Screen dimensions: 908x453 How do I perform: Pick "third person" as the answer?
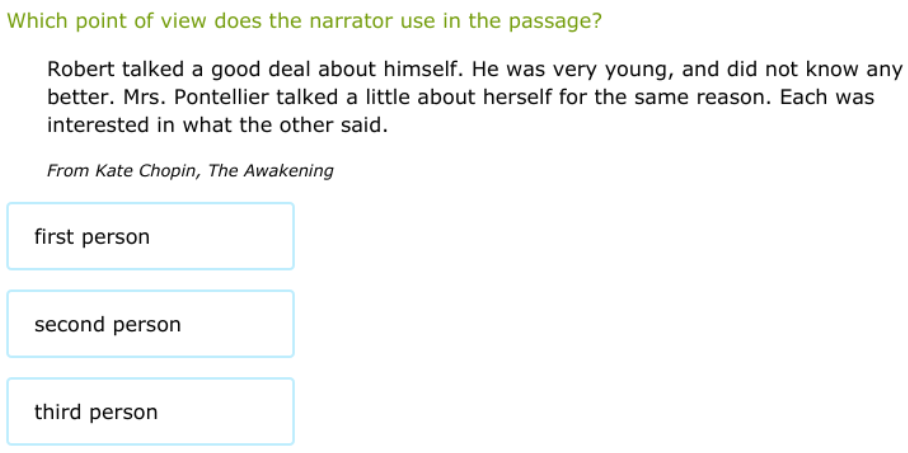click(x=150, y=412)
